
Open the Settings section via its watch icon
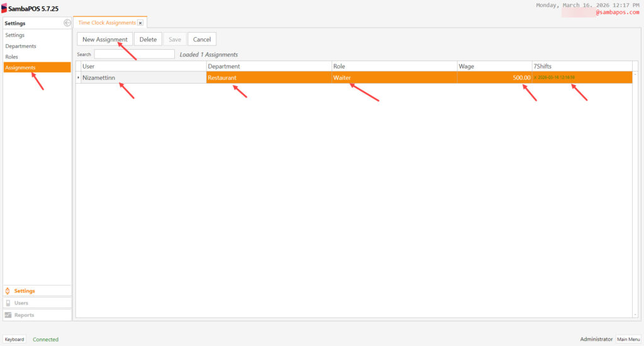(8, 291)
